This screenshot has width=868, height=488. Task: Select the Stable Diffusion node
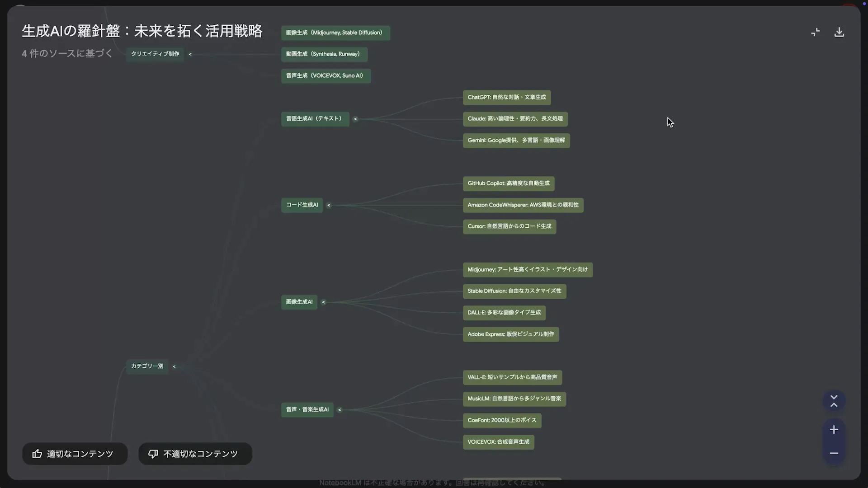(514, 291)
